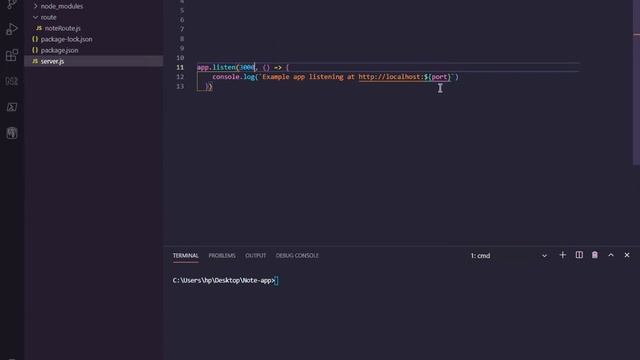Viewport: 640px width, 360px height.
Task: Click the editor vertical scrollbar
Action: 636,82
